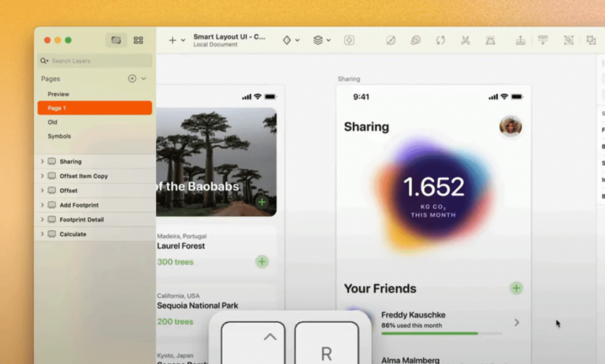Switch sidebar to layer list view
The image size is (605, 364).
click(x=117, y=40)
